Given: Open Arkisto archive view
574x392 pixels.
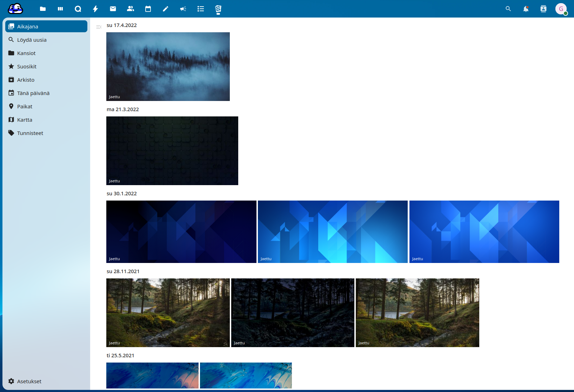Looking at the screenshot, I should coord(46,80).
